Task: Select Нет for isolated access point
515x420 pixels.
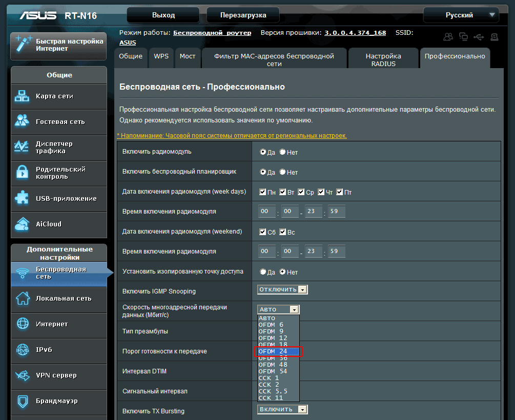Action: [282, 271]
